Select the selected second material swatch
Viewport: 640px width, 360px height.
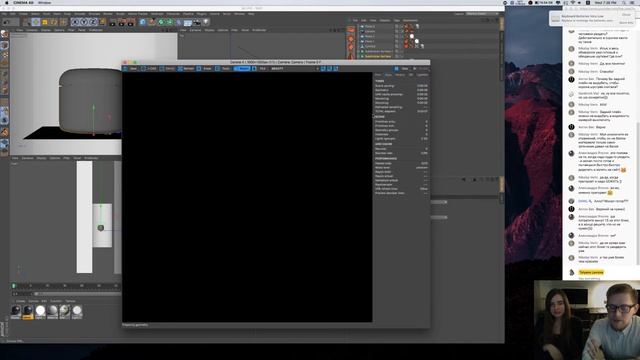tap(28, 311)
